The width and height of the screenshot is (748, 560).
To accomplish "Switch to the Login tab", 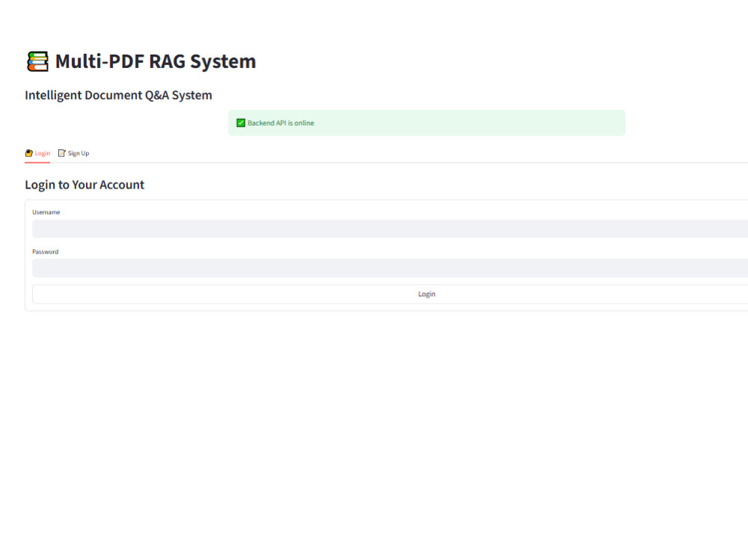I will tap(37, 153).
